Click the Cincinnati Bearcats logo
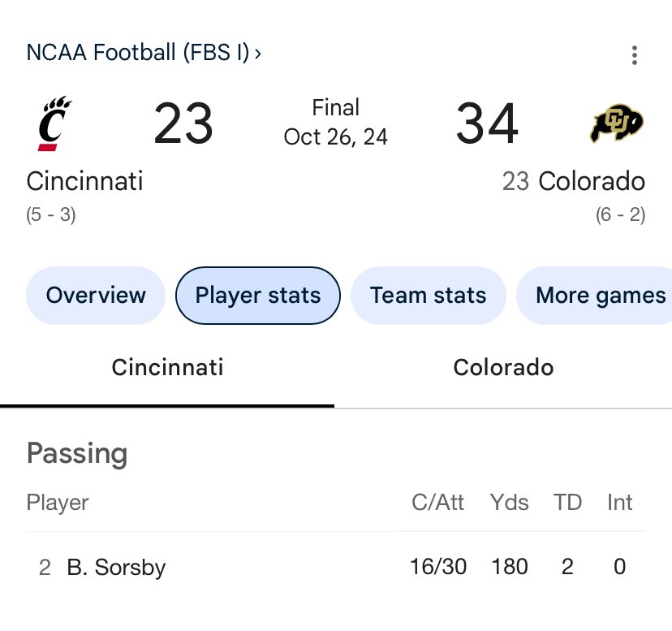The width and height of the screenshot is (672, 631). coord(54,123)
